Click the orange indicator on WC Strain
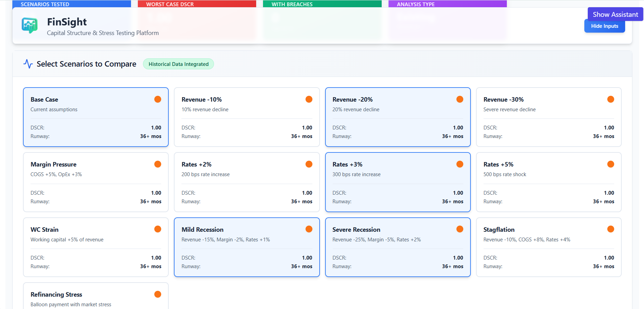Screen dimensions: 644x309 158,229
